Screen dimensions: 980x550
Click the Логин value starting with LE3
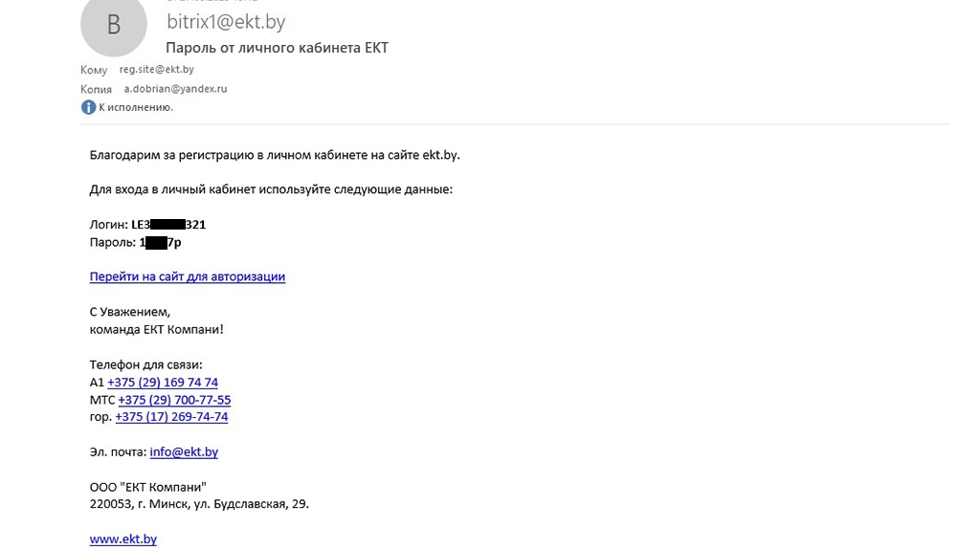tap(168, 225)
